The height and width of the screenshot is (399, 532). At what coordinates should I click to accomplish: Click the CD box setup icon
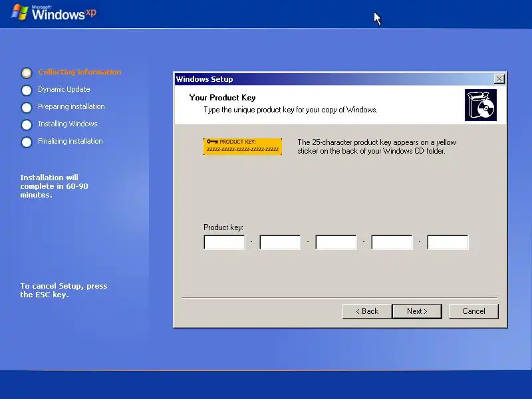click(x=480, y=105)
